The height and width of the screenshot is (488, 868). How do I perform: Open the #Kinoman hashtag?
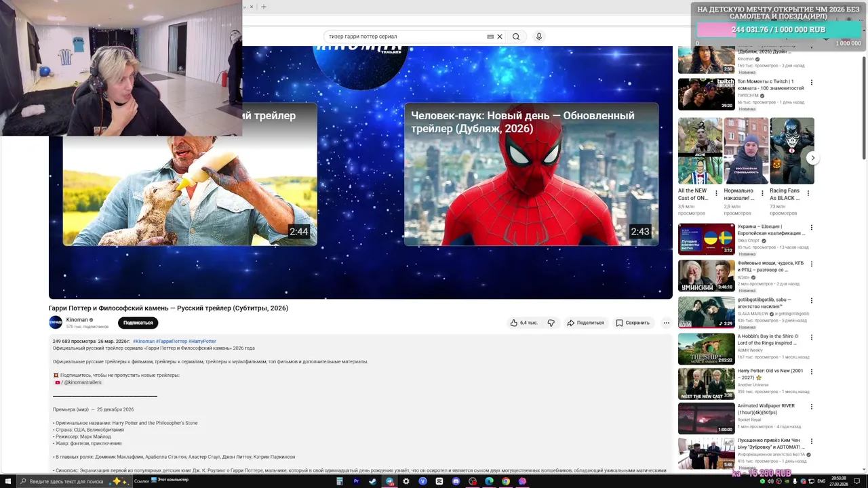coord(144,342)
